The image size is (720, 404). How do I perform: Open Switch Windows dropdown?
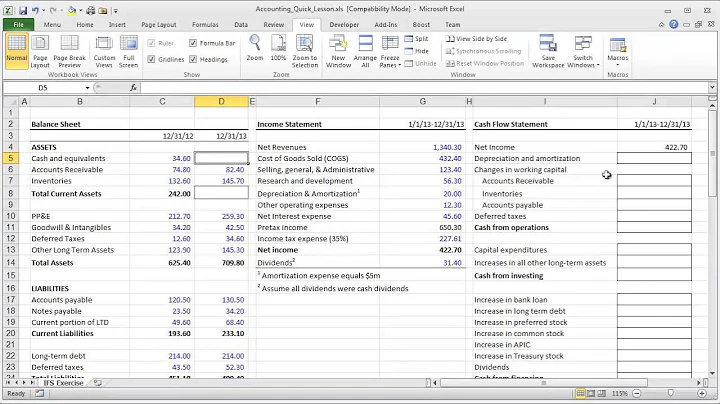click(x=583, y=51)
